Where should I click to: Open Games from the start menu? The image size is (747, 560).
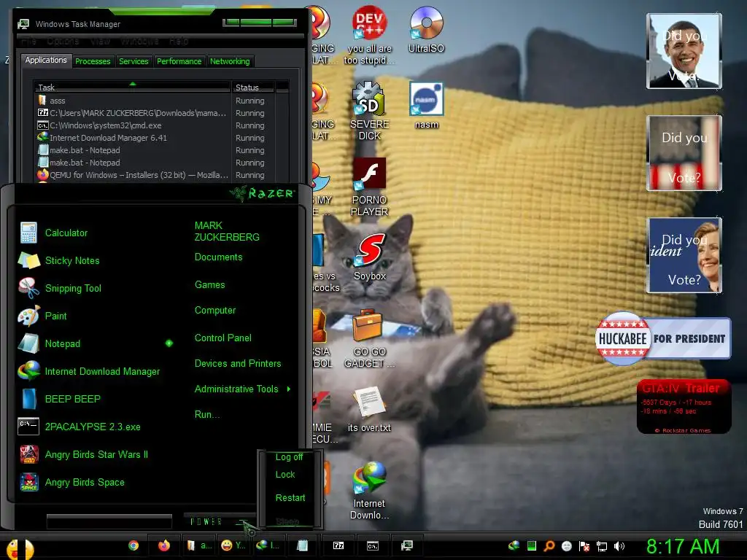(209, 285)
